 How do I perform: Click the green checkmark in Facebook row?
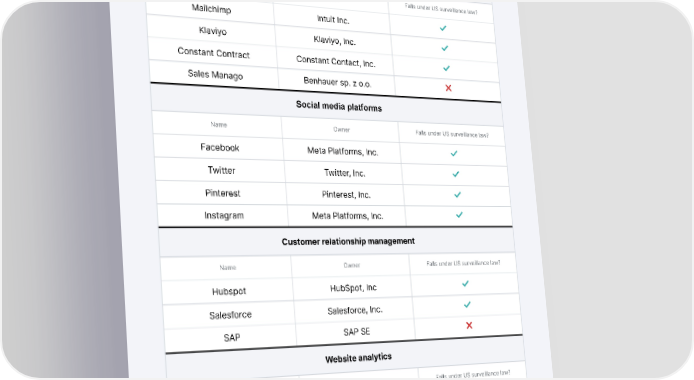point(454,154)
